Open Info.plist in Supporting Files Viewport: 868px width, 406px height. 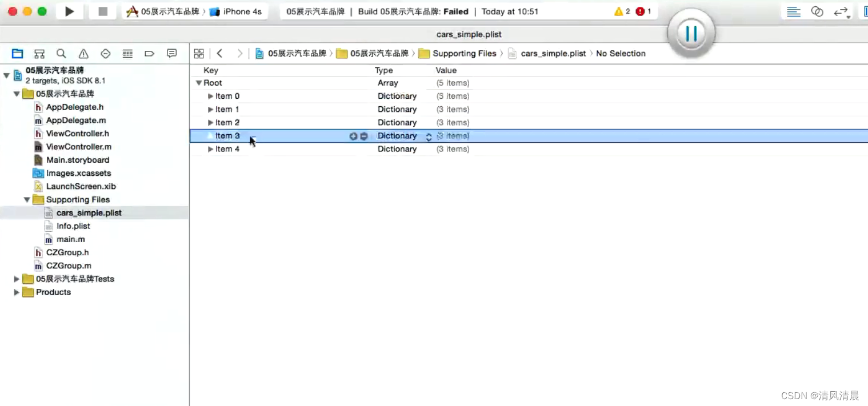coord(67,226)
